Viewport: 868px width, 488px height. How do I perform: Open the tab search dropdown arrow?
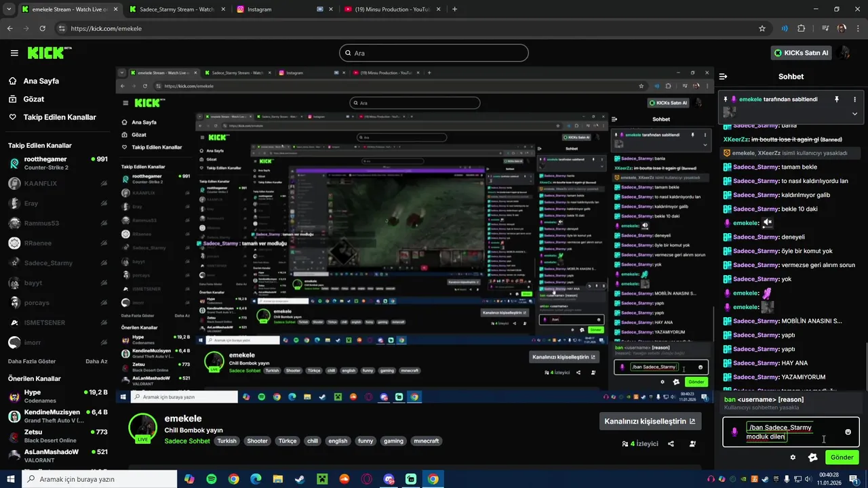point(9,9)
